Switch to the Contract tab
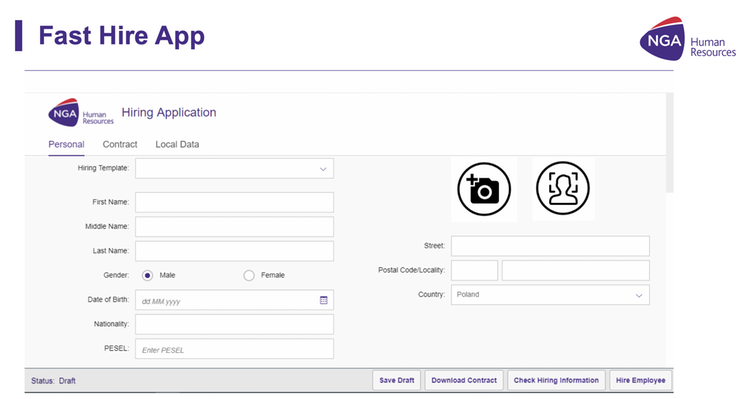 [120, 144]
